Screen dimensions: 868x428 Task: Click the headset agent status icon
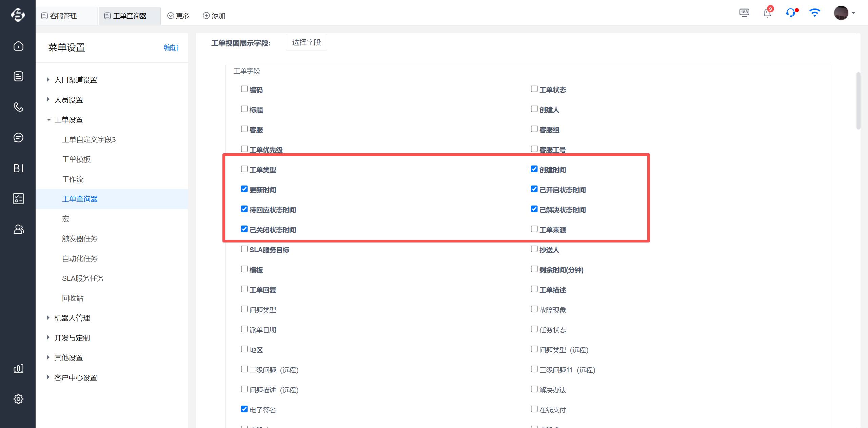coord(791,13)
